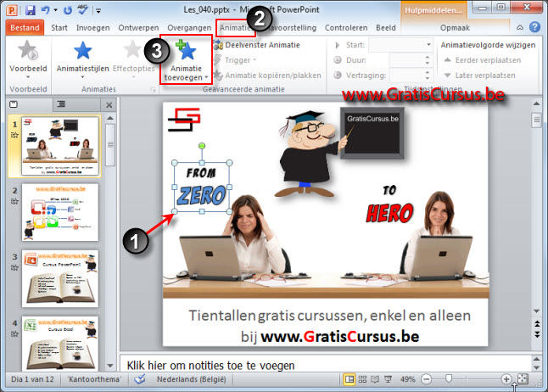Click the zoom in plus button
This screenshot has height=392, width=548.
(x=506, y=379)
